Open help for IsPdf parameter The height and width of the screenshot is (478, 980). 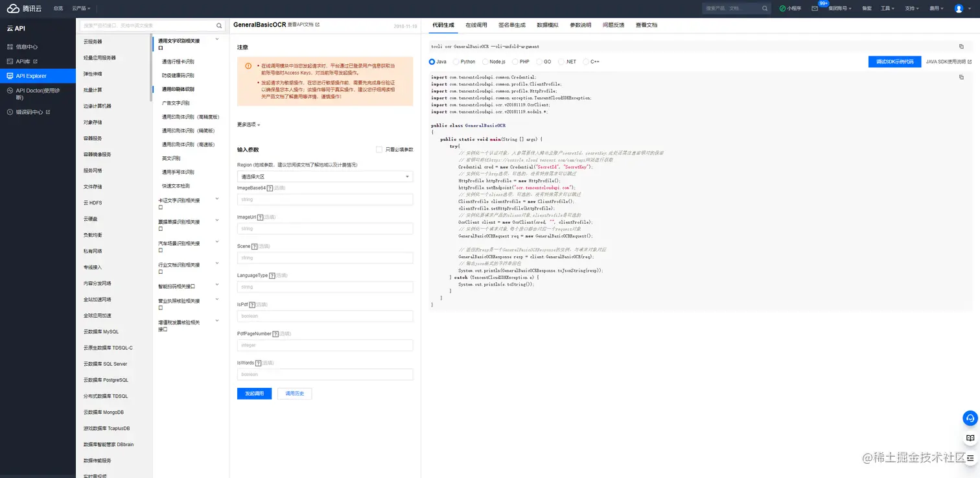(251, 304)
